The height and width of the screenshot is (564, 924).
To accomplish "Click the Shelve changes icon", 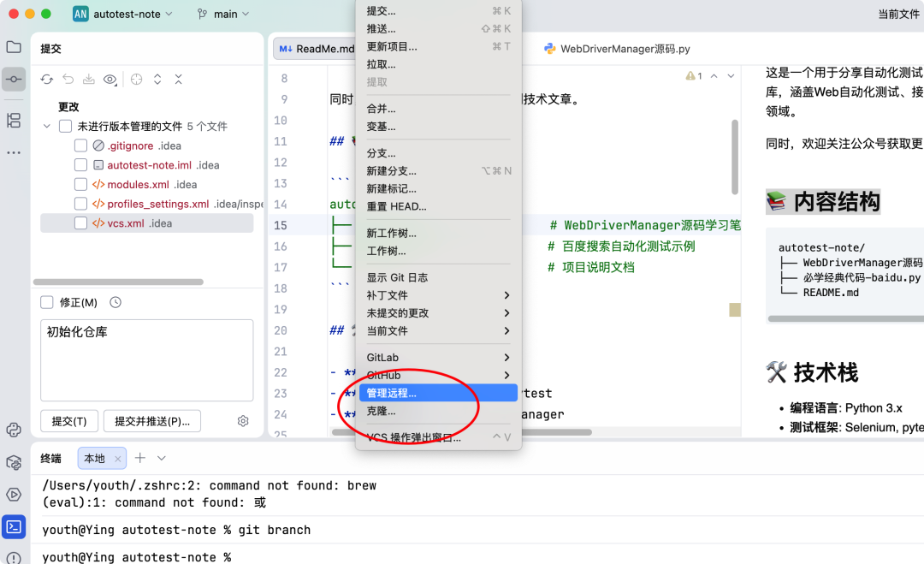I will point(88,79).
